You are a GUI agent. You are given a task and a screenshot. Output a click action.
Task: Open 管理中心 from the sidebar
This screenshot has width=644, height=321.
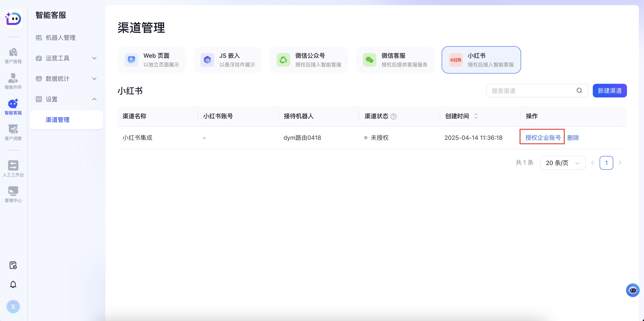pyautogui.click(x=13, y=194)
